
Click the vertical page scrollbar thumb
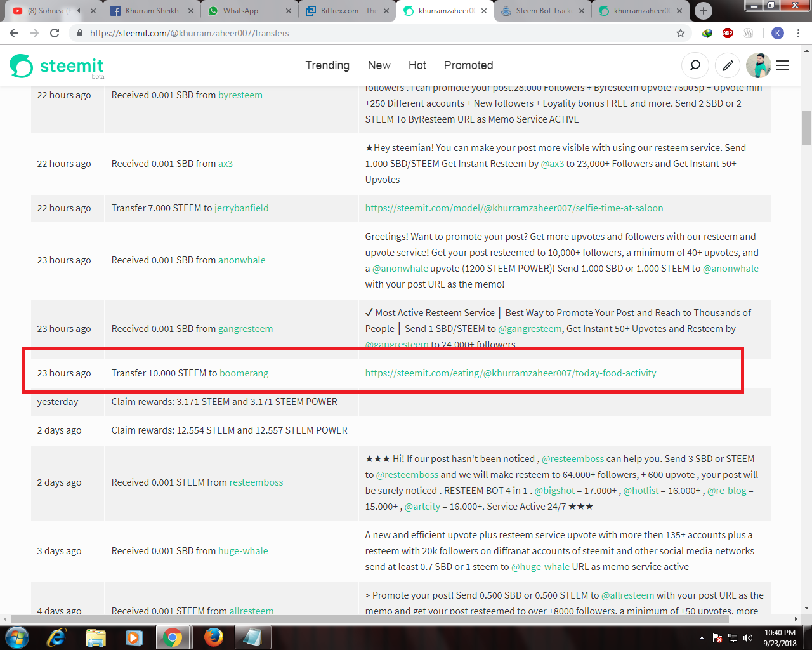tap(807, 128)
